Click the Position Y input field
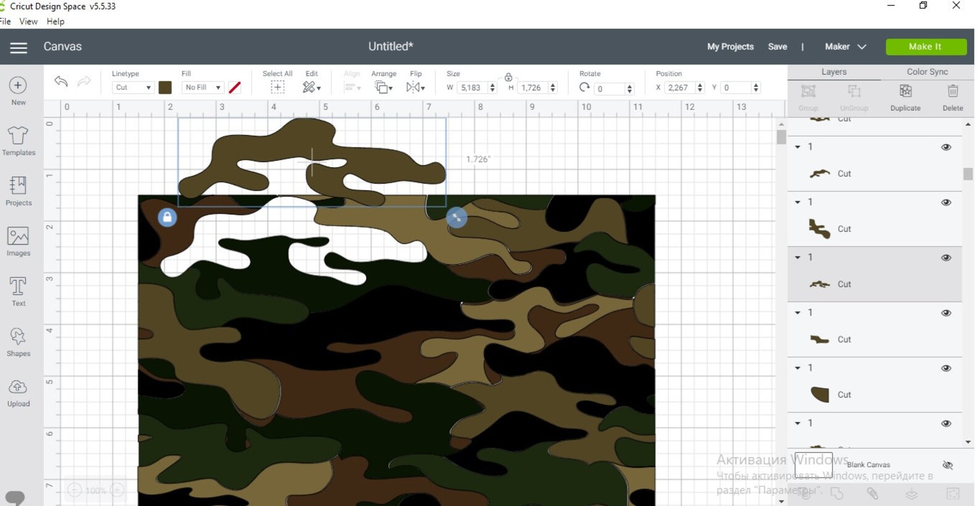980x506 pixels. pyautogui.click(x=736, y=88)
